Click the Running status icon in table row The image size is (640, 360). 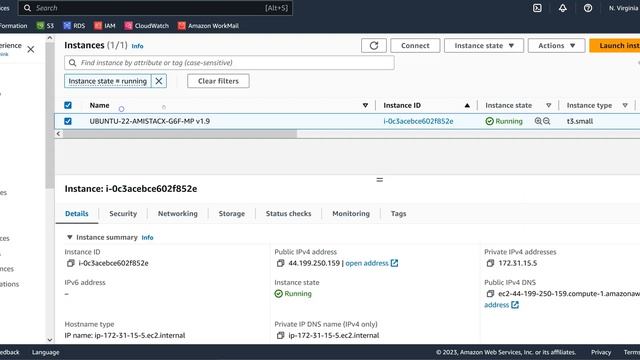pyautogui.click(x=489, y=121)
